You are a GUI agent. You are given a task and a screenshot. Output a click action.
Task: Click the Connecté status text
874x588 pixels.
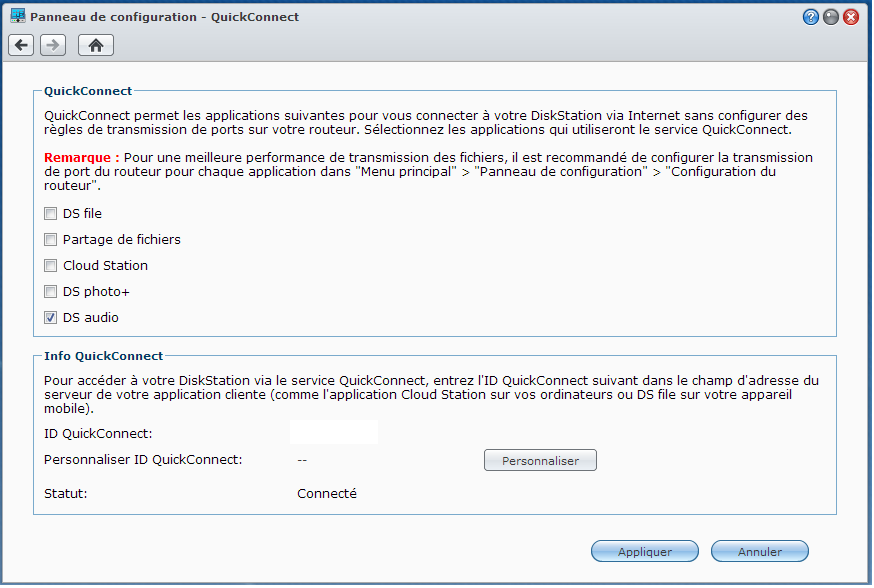(327, 493)
